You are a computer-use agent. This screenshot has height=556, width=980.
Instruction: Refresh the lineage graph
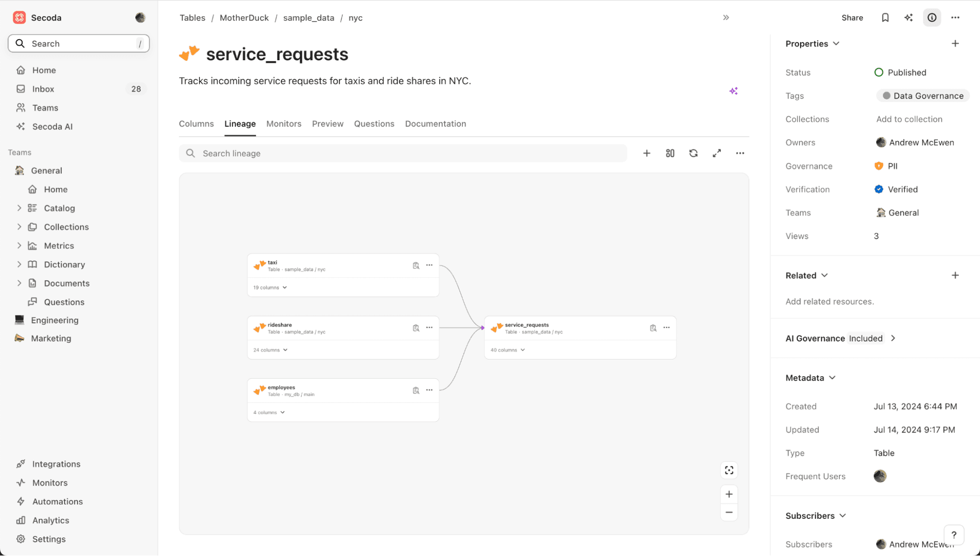693,153
